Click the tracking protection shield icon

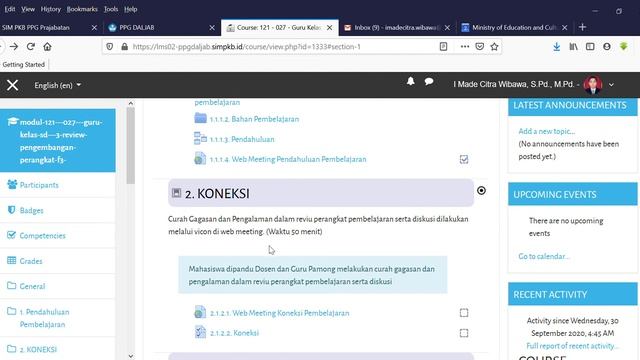[109, 47]
